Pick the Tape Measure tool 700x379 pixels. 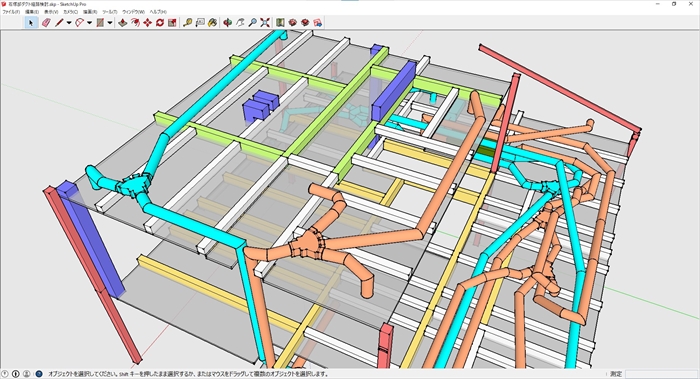187,22
